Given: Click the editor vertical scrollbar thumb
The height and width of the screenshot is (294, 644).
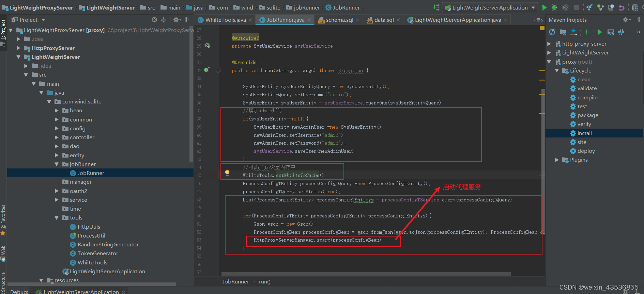Looking at the screenshot, I should tap(543, 162).
